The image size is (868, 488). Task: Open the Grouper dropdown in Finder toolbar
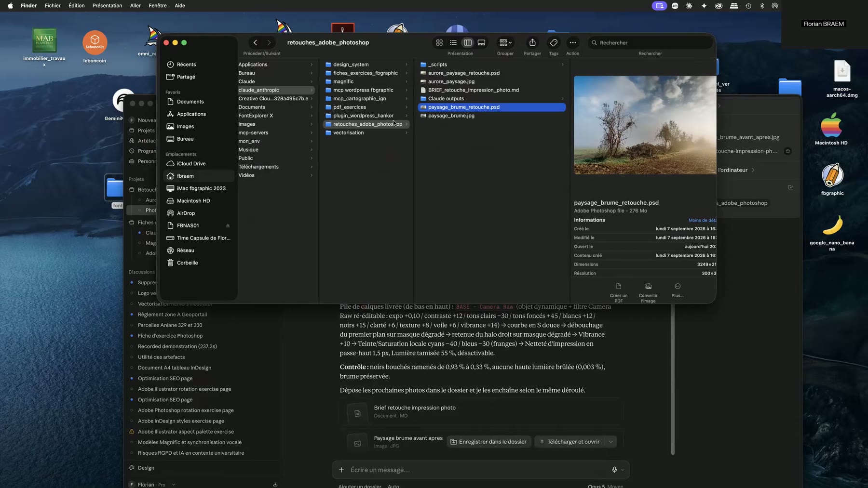point(505,42)
